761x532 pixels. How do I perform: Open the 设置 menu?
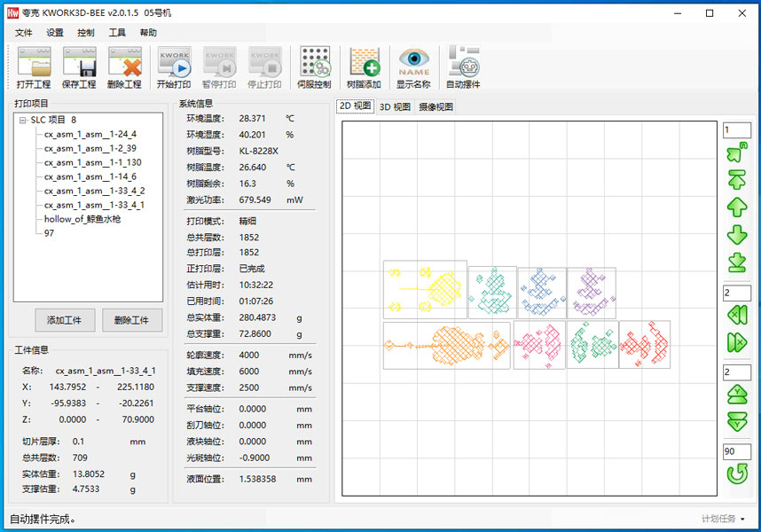[55, 33]
